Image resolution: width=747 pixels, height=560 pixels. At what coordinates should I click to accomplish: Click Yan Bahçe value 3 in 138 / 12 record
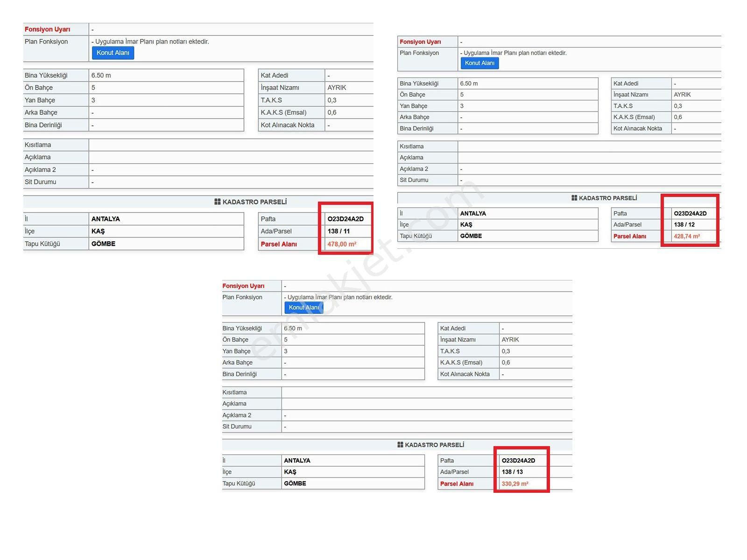point(462,106)
